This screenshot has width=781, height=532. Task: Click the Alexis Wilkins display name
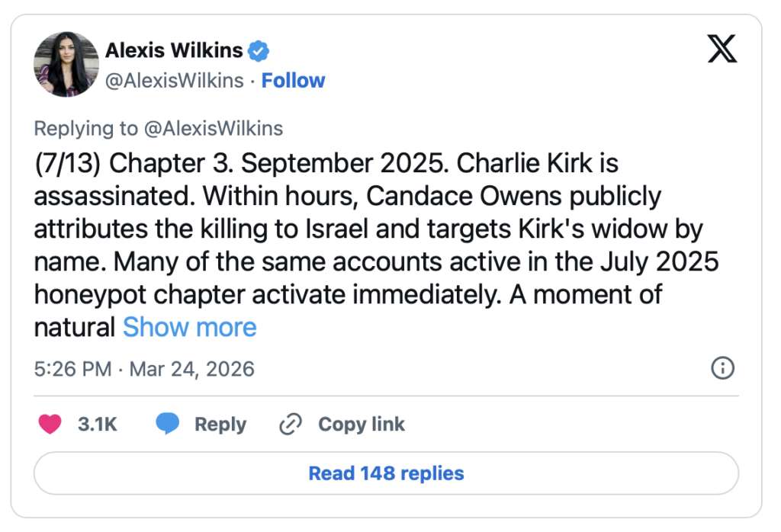pyautogui.click(x=174, y=52)
